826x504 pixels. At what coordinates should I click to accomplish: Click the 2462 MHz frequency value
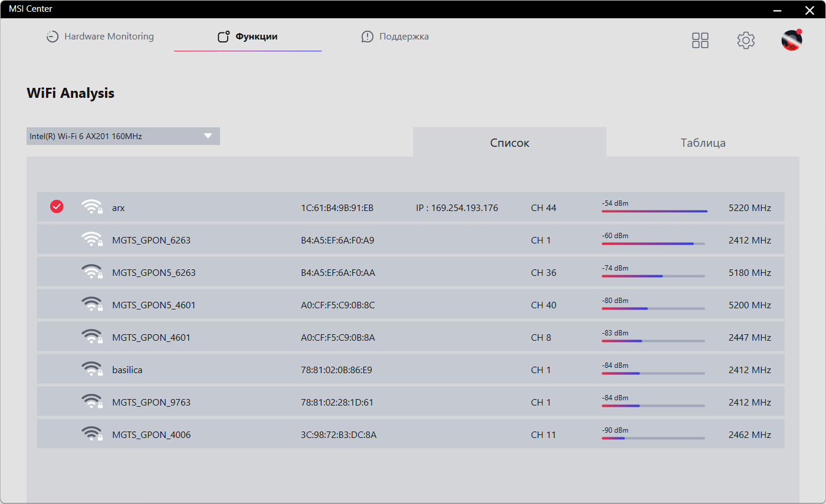[x=750, y=435]
